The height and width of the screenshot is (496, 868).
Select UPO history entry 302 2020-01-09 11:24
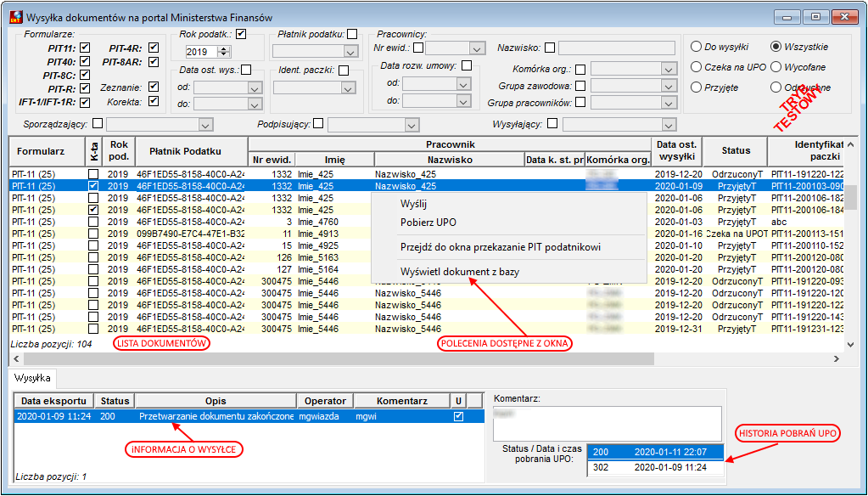[655, 467]
